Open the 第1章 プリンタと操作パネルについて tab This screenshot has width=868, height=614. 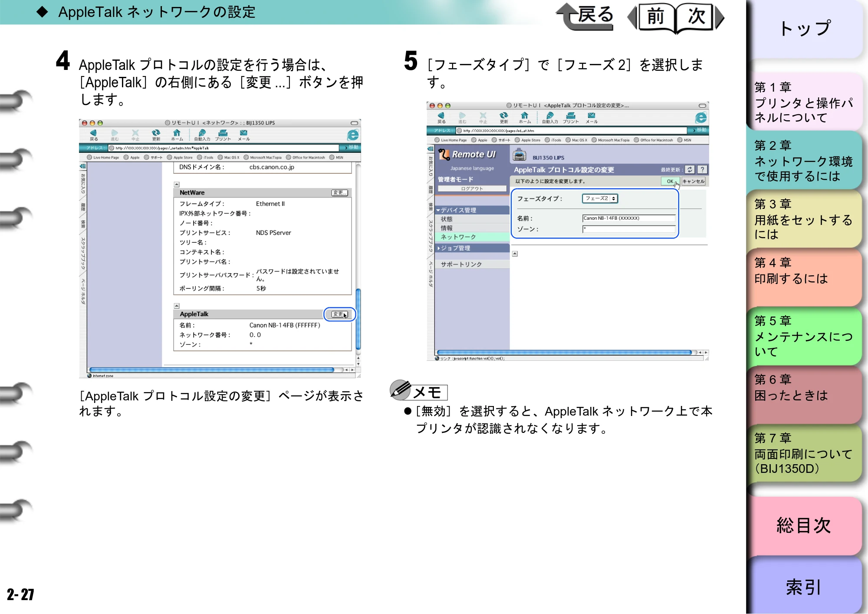click(x=804, y=102)
